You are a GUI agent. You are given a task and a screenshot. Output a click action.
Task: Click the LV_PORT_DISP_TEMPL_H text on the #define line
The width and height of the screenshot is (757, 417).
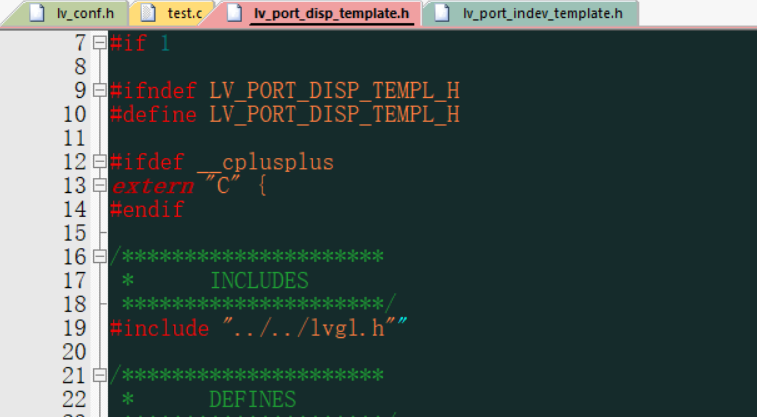334,114
